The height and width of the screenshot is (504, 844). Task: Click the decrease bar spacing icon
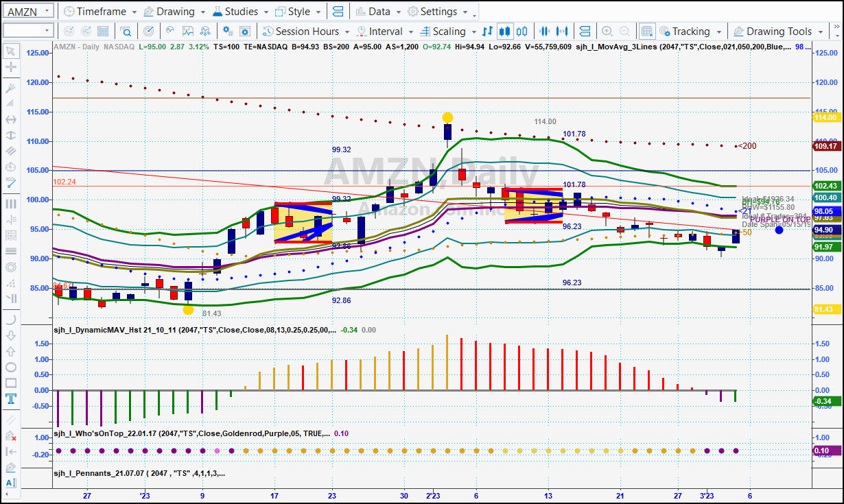click(546, 32)
